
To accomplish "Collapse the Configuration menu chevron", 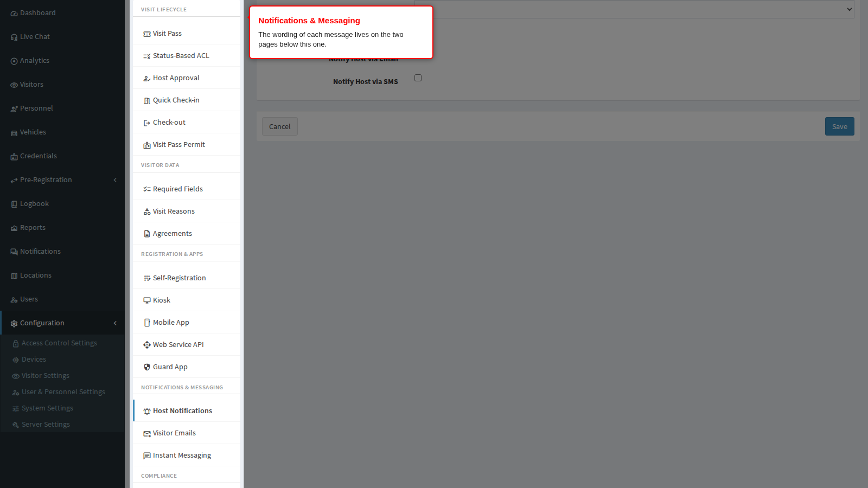I will click(x=115, y=323).
